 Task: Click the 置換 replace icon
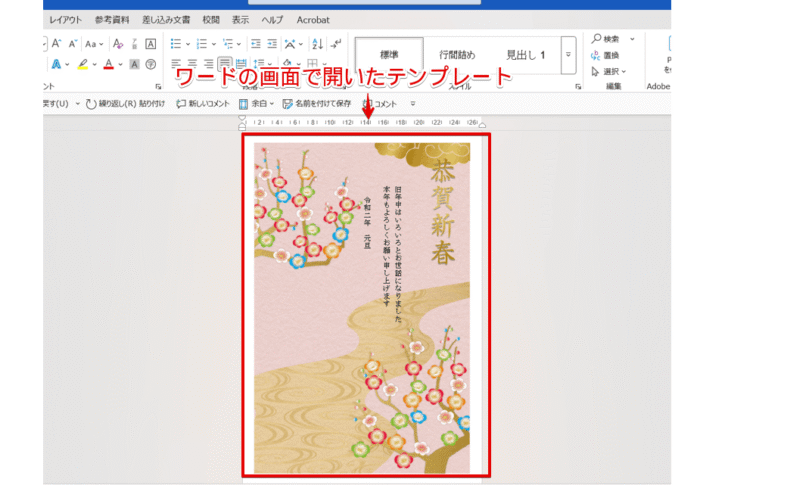[596, 55]
